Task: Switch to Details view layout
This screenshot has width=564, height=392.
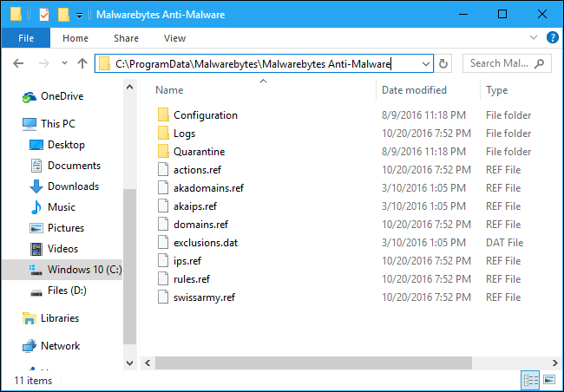Action: 529,380
